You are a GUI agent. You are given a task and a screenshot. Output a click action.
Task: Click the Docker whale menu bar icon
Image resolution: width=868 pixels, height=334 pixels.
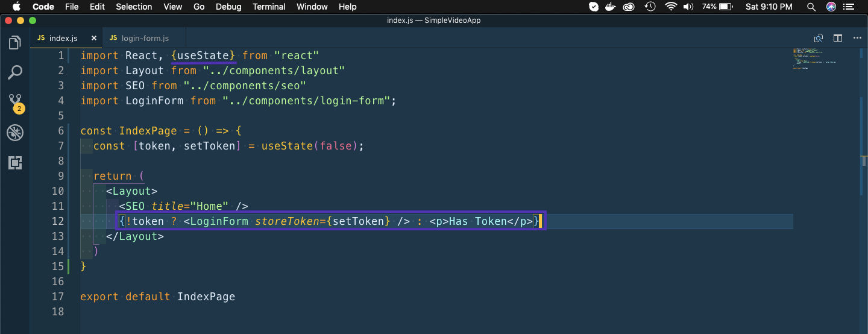click(x=611, y=7)
